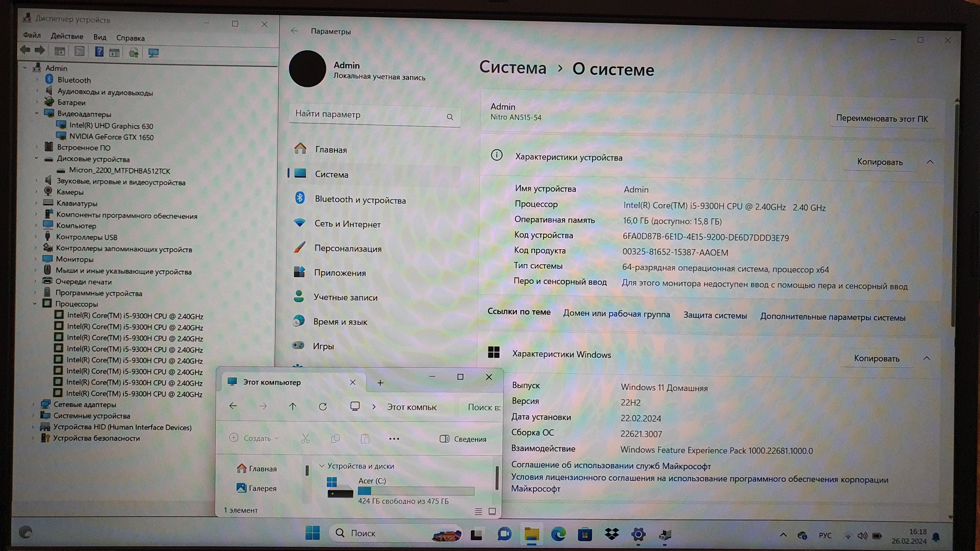This screenshot has height=551, width=980.
Task: Select Персонализация in the Settings sidebar
Action: click(x=347, y=249)
